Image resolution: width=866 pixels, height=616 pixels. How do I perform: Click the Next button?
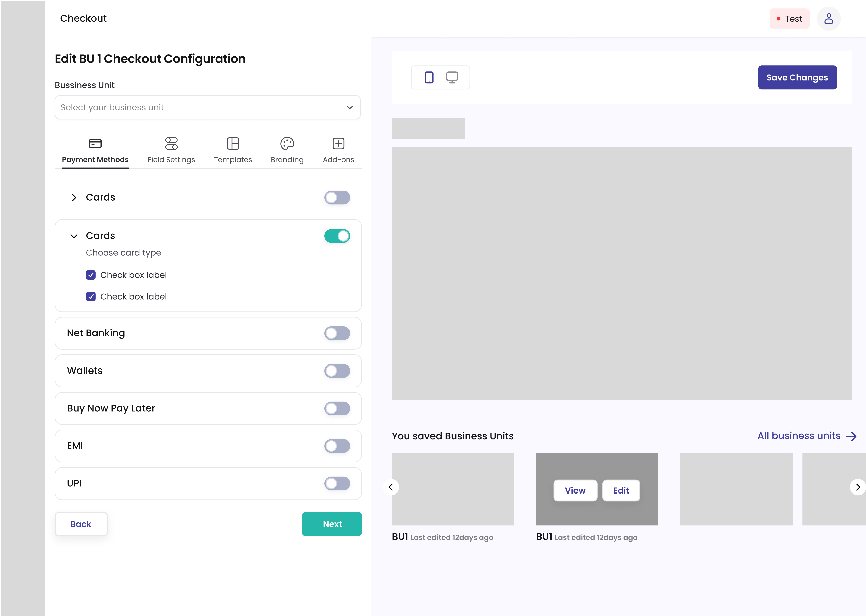pos(331,524)
